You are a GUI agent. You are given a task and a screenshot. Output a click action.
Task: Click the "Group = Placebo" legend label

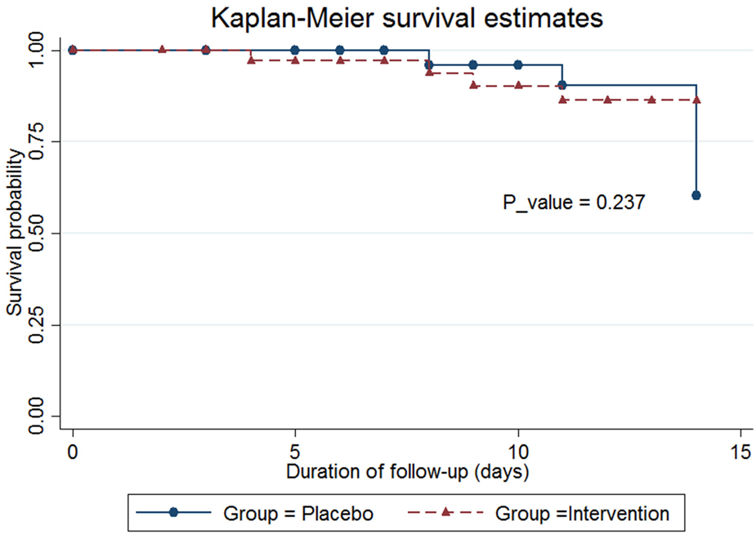coord(298,514)
